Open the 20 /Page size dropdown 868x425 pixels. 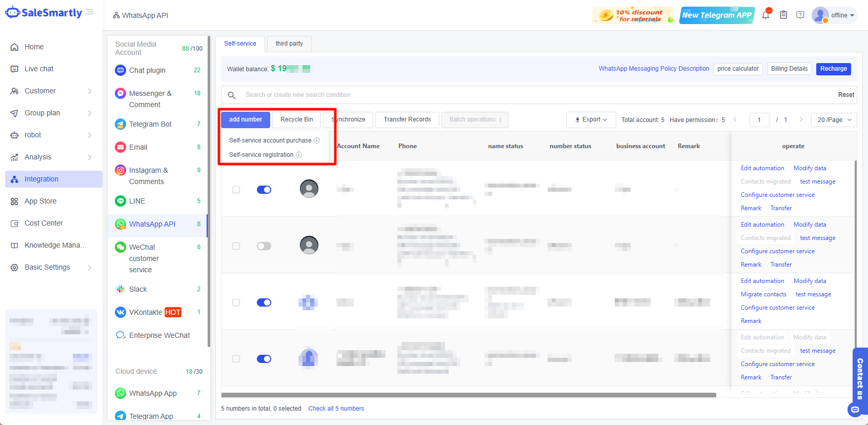coord(834,119)
